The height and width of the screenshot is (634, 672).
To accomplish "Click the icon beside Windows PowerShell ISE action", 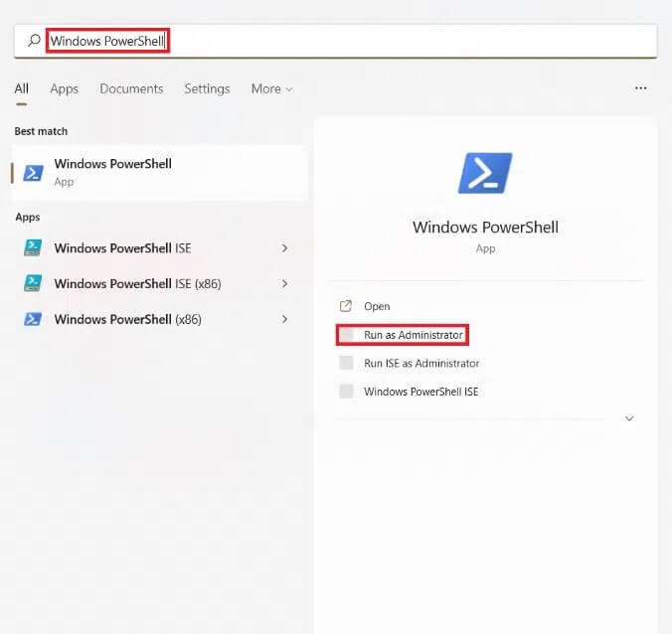I will [346, 392].
